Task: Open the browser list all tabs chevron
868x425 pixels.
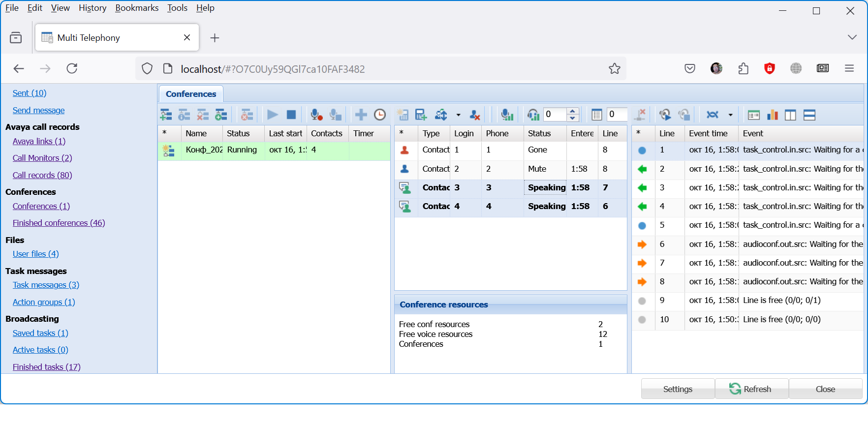Action: click(852, 37)
